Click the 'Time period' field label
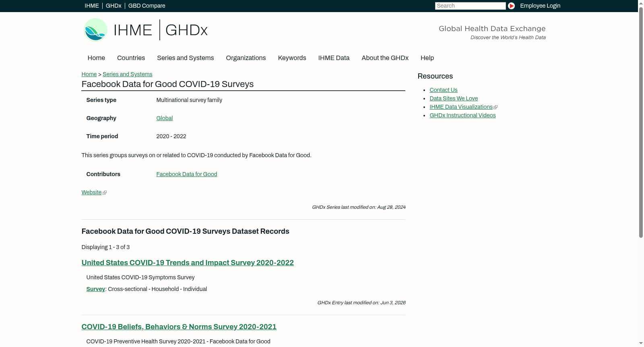This screenshot has height=347, width=644. point(102,136)
